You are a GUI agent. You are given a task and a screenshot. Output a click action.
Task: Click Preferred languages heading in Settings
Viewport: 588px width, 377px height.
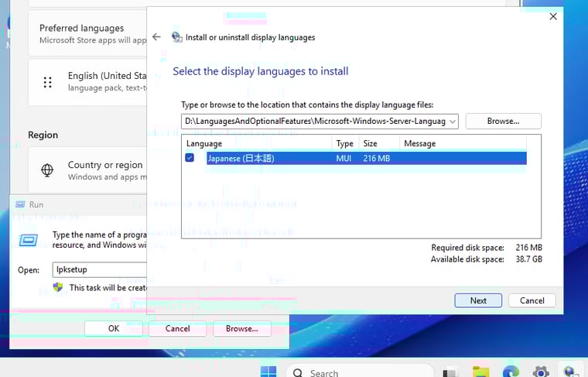pyautogui.click(x=82, y=28)
